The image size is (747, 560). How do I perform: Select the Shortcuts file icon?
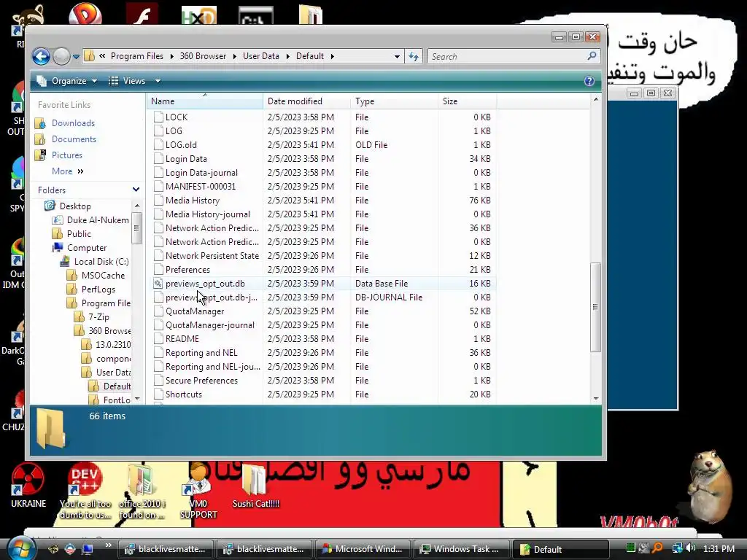click(x=158, y=394)
